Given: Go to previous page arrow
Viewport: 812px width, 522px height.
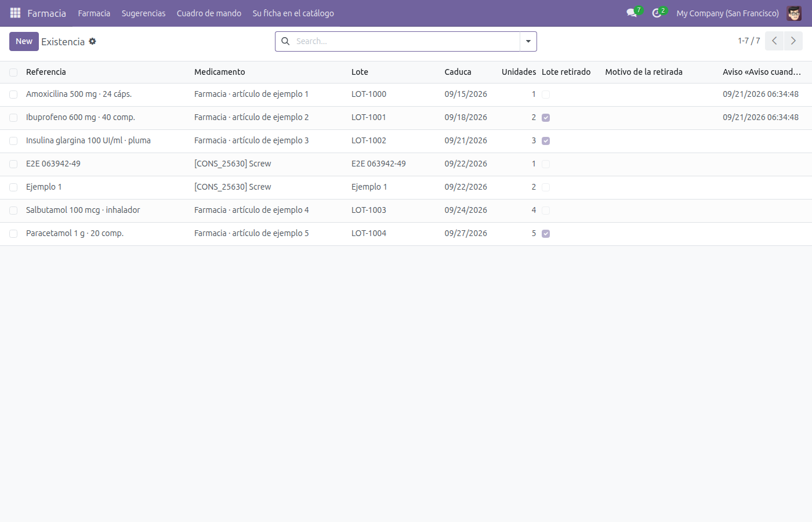Looking at the screenshot, I should (774, 41).
